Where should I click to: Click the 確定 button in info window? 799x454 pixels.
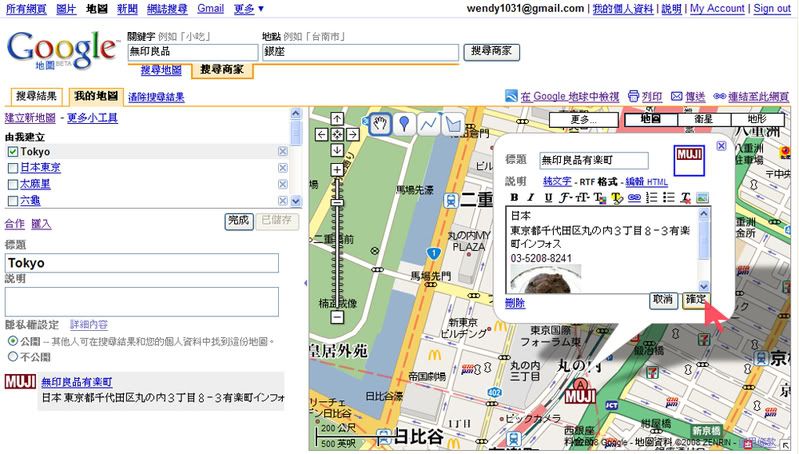point(695,300)
